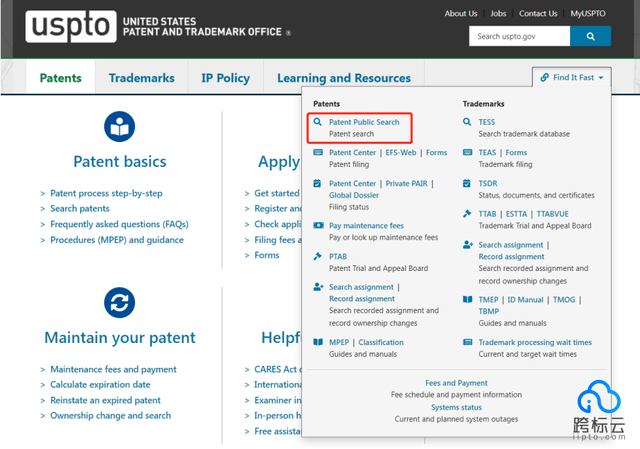Open the Patents tab
Screen dimensions: 640x449
[x=60, y=78]
